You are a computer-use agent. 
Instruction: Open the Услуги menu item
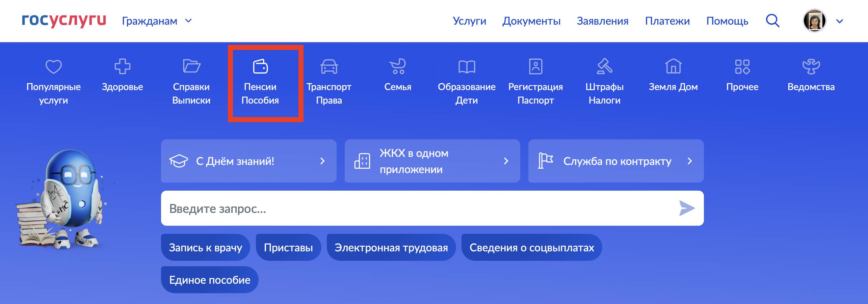coord(469,21)
